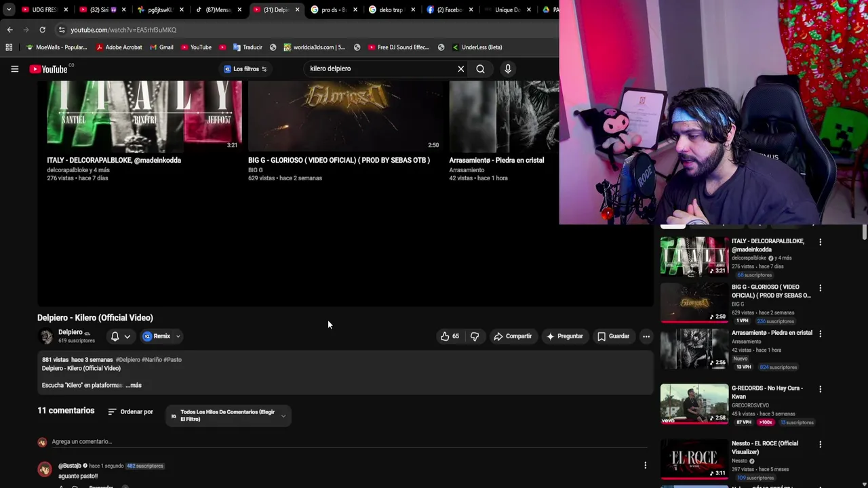Open the #Pasto hashtag link
The width and height of the screenshot is (868, 488).
click(x=172, y=360)
